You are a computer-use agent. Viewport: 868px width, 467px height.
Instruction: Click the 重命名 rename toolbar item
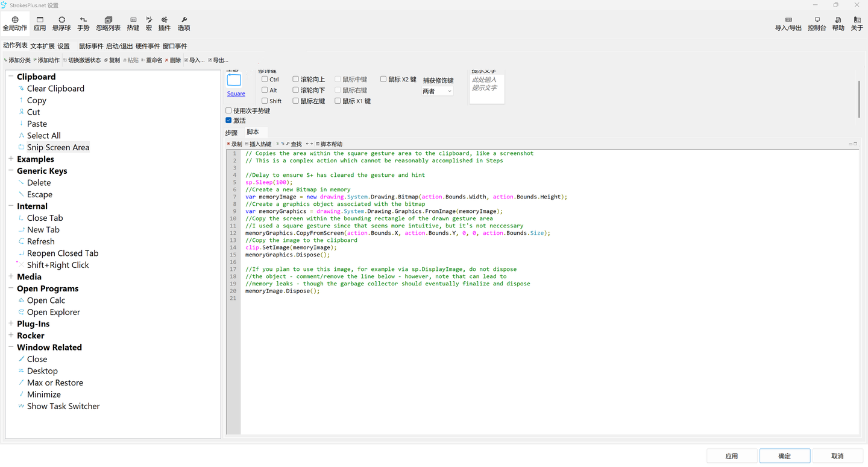pos(152,60)
